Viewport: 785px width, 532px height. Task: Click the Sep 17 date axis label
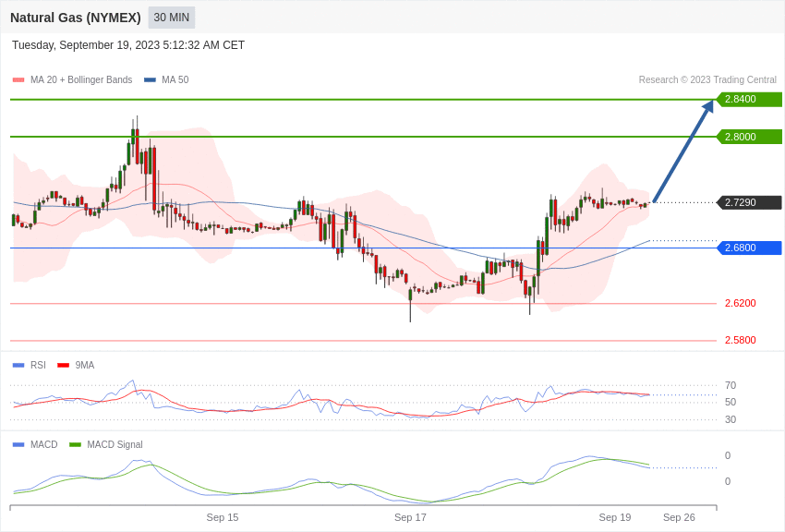[x=410, y=517]
